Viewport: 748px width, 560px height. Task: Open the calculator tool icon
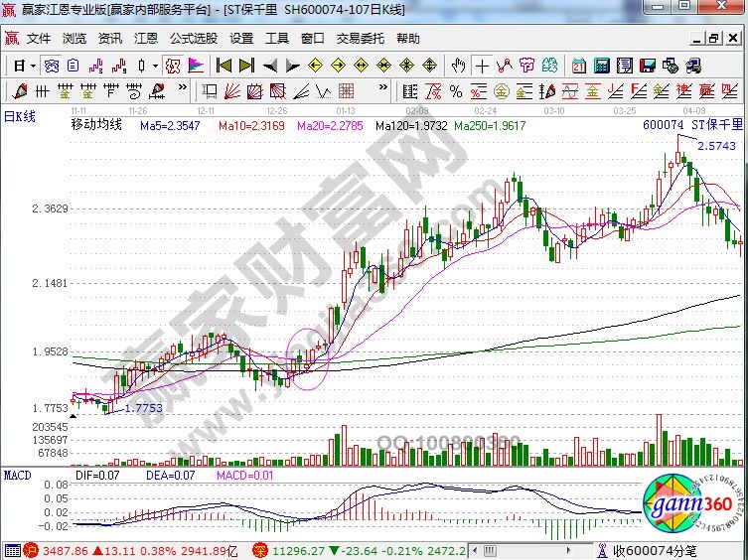coord(601,66)
